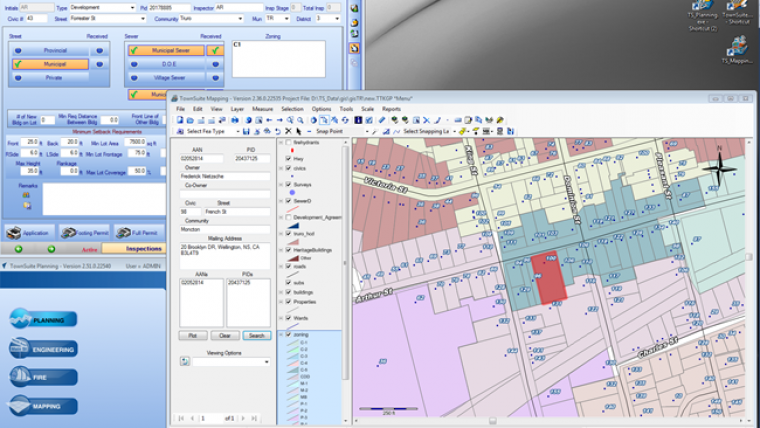This screenshot has height=428, width=760.
Task: Click the Save disk icon in editing toolbar
Action: coord(246,131)
